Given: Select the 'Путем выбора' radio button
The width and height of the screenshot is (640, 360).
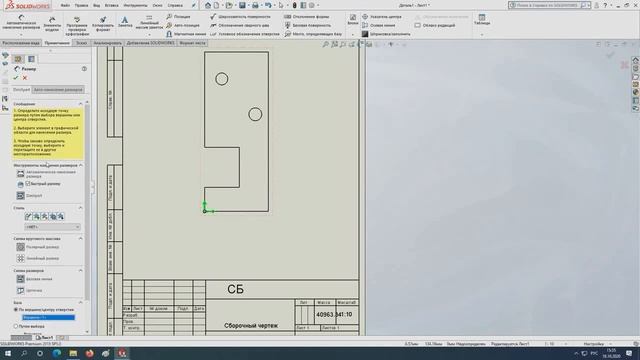Looking at the screenshot, I should click(x=16, y=327).
